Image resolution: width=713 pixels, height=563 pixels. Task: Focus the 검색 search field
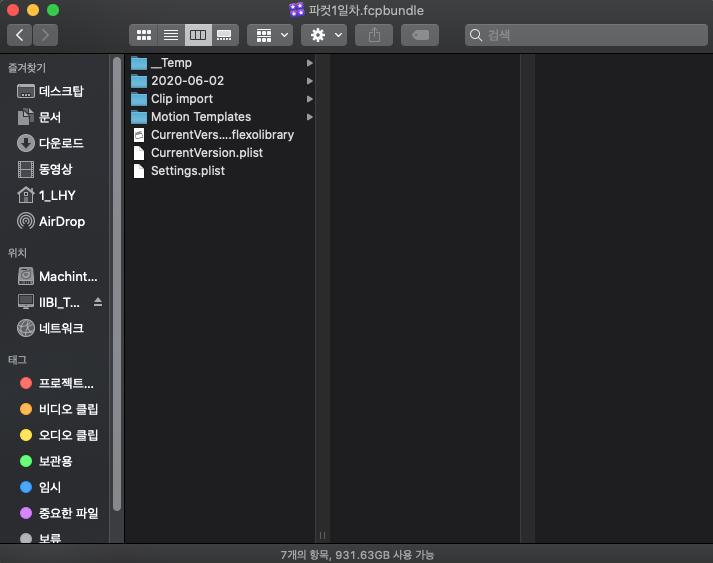[586, 35]
